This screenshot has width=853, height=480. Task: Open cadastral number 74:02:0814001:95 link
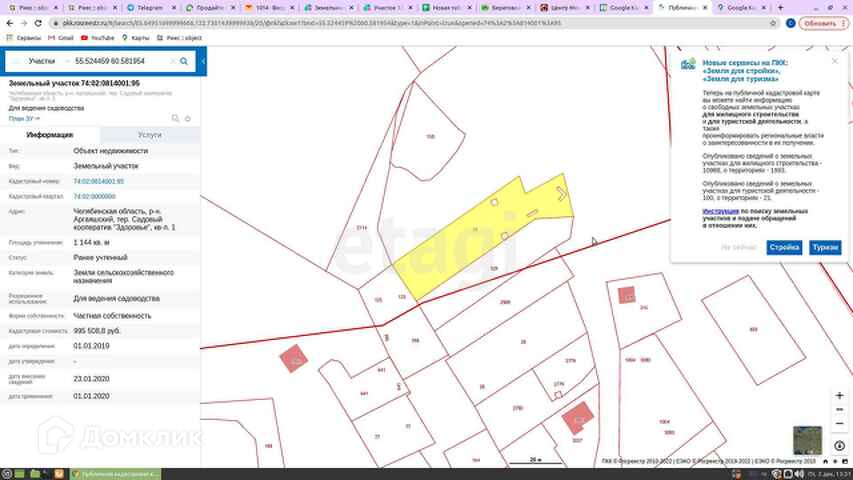pyautogui.click(x=98, y=181)
